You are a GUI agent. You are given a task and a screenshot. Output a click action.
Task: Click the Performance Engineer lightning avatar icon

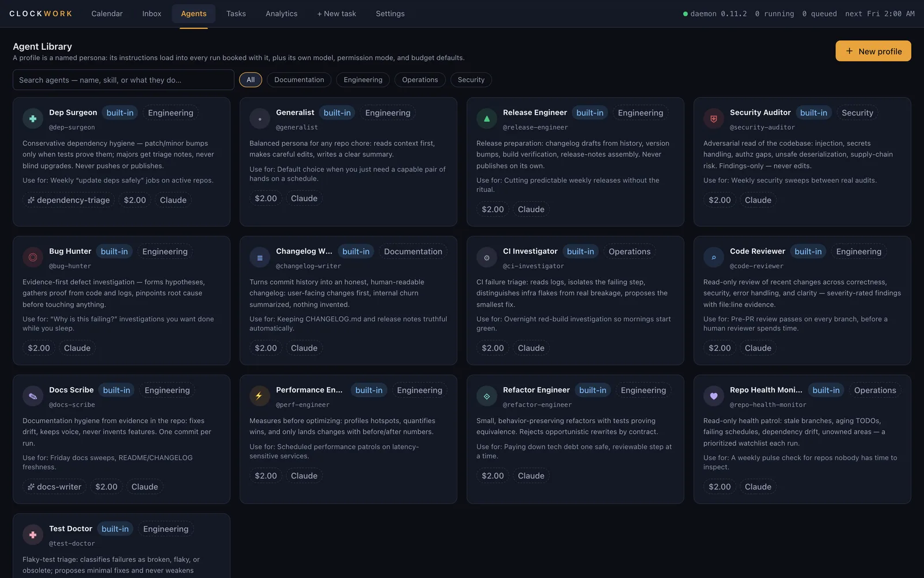click(260, 396)
